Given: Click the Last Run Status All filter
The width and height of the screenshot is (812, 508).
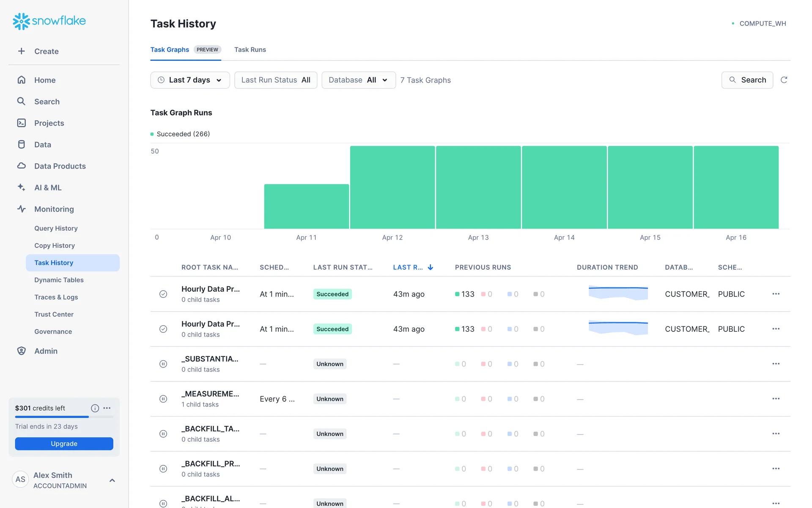Looking at the screenshot, I should (276, 80).
